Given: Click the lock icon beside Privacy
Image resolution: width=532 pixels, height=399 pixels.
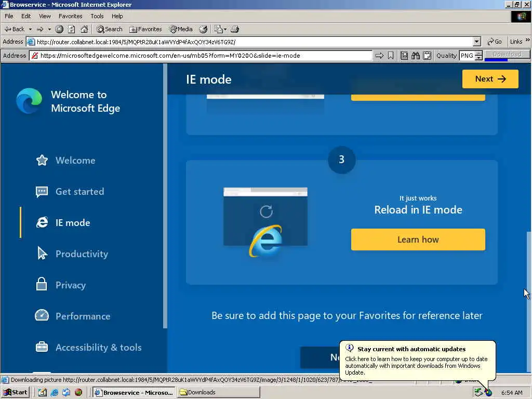Looking at the screenshot, I should pos(42,284).
